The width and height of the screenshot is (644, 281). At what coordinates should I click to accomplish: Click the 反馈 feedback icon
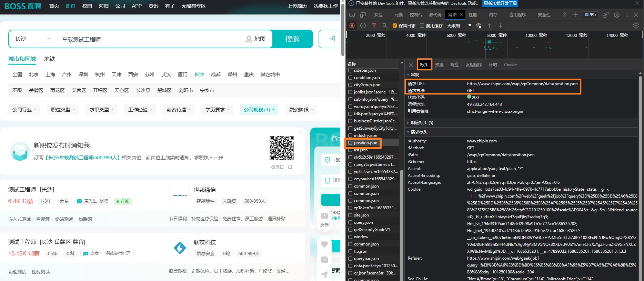tap(324, 219)
